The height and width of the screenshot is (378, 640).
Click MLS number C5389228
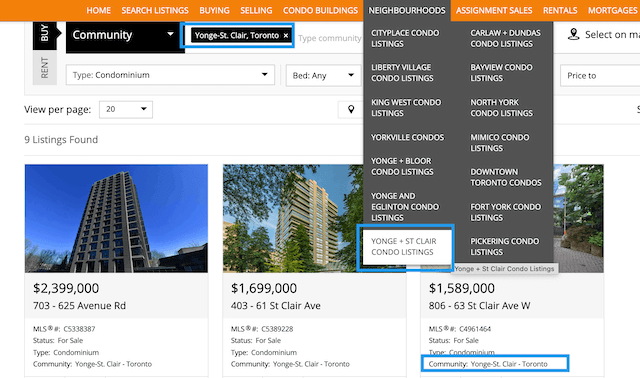tap(277, 329)
